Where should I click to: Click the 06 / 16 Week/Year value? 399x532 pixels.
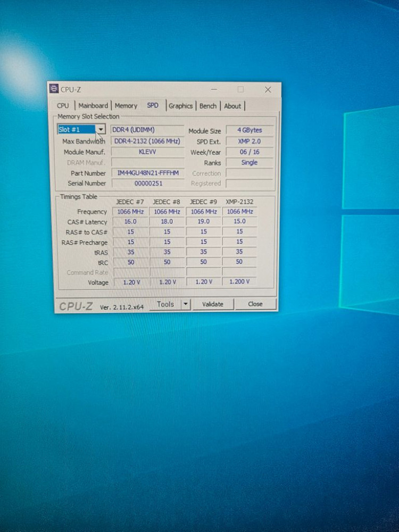click(250, 152)
